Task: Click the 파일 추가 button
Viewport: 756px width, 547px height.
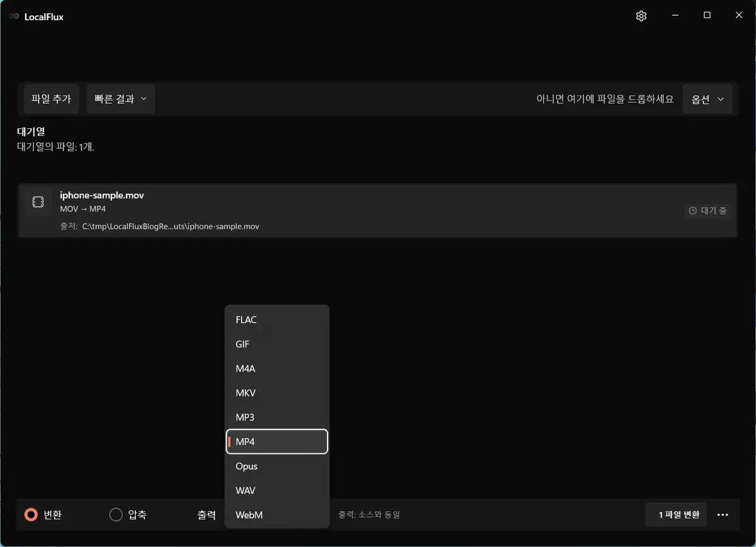Action: tap(52, 99)
